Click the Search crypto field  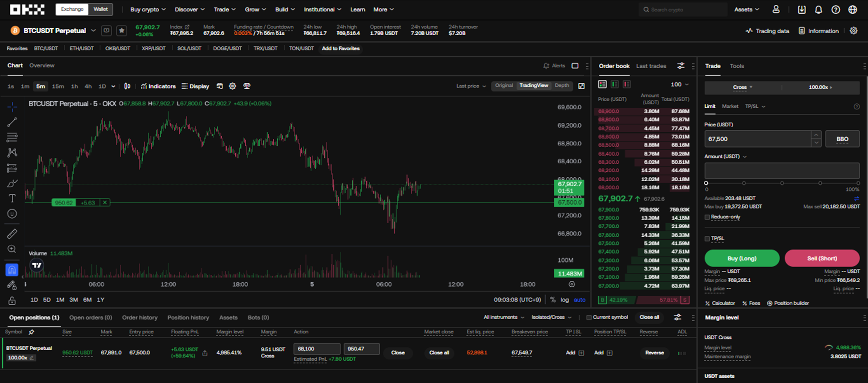point(683,9)
